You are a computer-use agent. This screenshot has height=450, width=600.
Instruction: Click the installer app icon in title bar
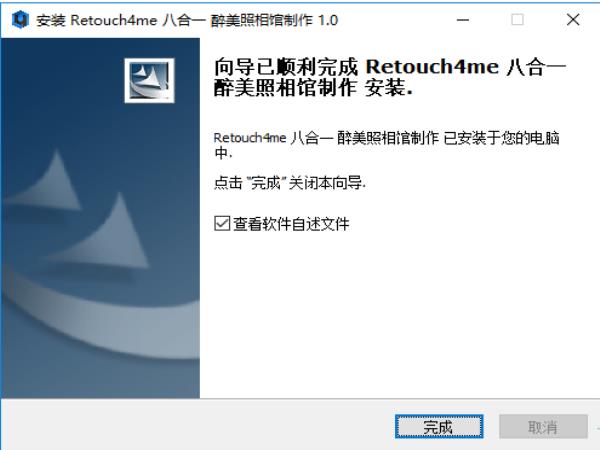[20, 20]
